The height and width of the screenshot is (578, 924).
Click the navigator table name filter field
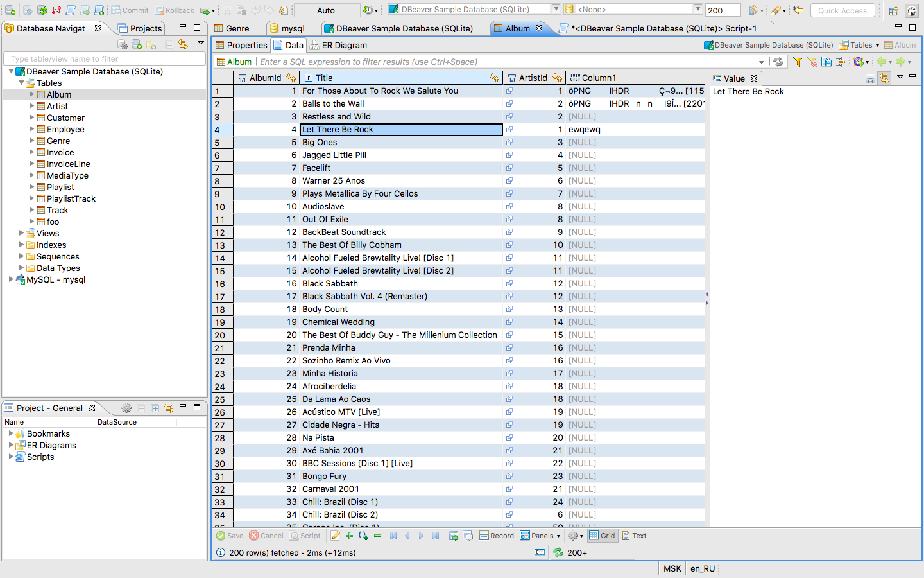pyautogui.click(x=105, y=58)
